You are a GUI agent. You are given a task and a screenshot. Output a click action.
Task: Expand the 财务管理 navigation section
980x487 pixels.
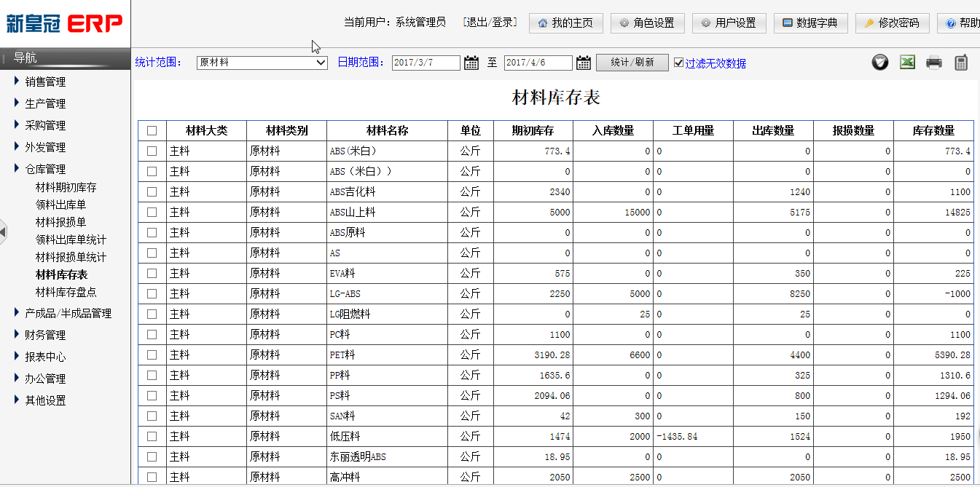point(45,335)
